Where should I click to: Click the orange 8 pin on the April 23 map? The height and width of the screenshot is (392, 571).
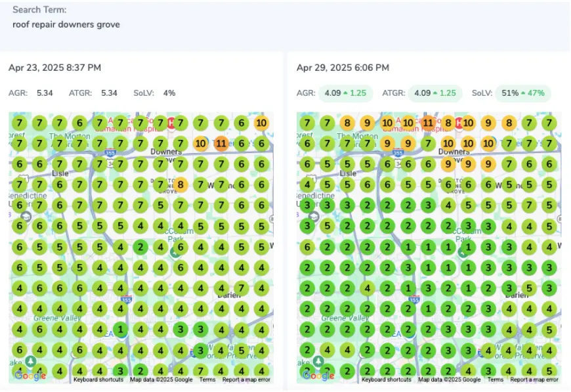pyautogui.click(x=180, y=185)
